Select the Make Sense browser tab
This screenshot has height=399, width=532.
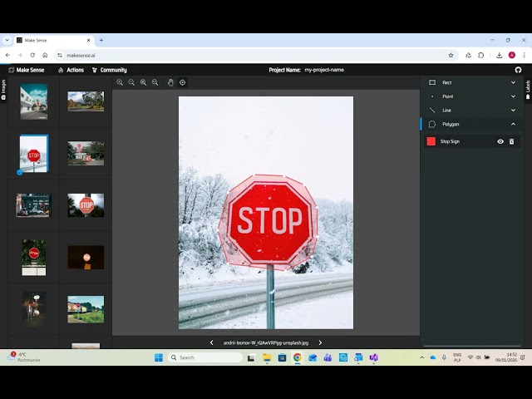click(53, 40)
